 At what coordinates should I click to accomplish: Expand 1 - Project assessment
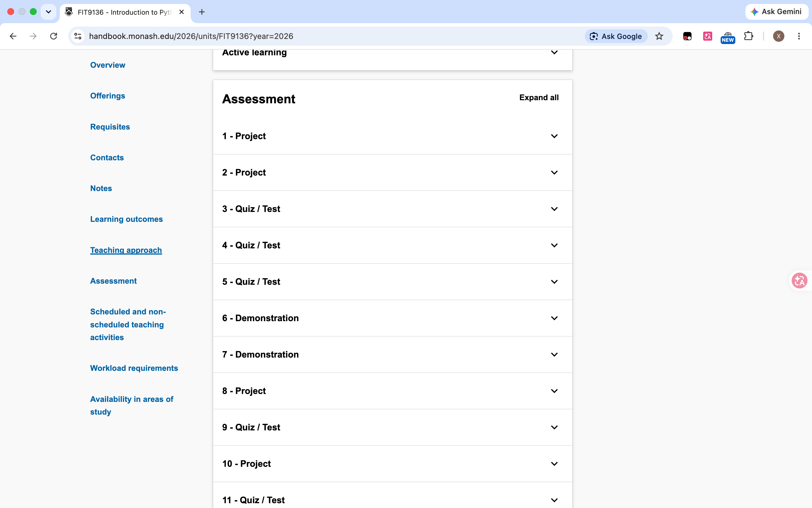392,136
